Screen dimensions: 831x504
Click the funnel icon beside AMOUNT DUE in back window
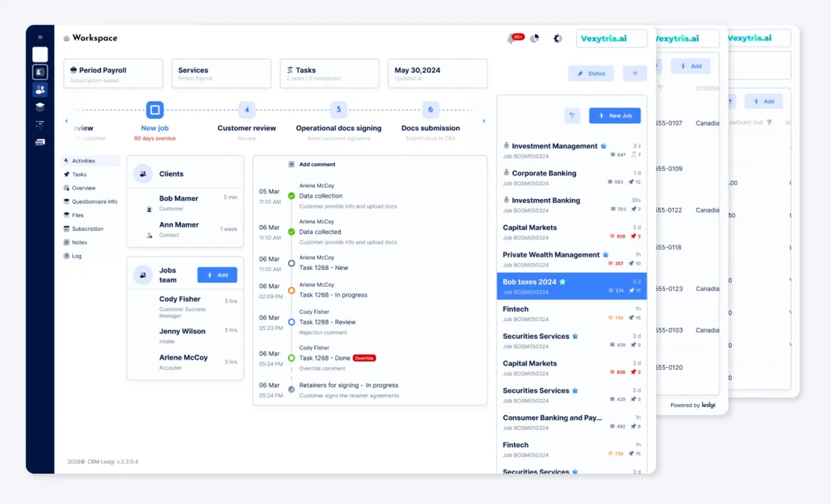click(x=769, y=123)
